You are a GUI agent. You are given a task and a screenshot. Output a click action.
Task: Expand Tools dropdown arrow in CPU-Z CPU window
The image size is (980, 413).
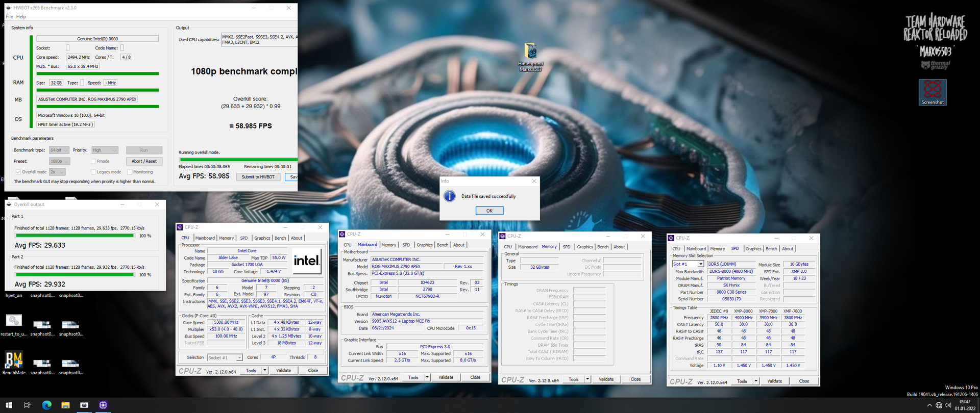pos(265,371)
